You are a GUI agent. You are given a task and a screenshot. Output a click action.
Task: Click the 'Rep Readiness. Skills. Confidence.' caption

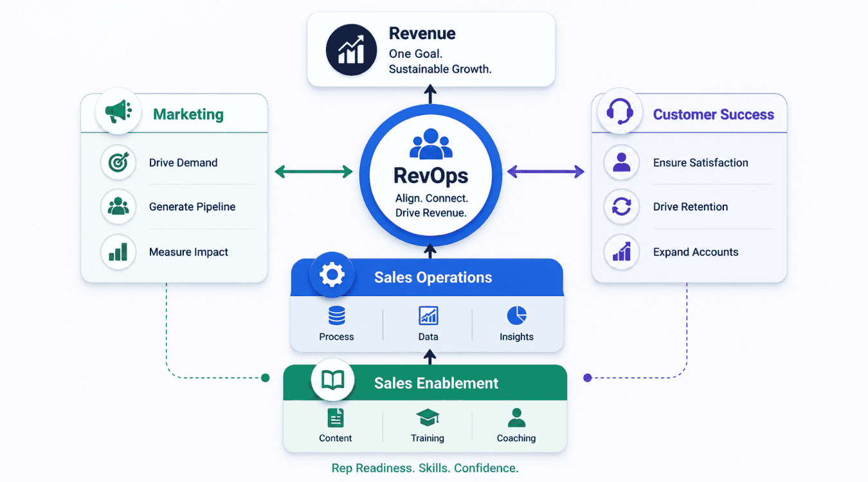pyautogui.click(x=425, y=468)
